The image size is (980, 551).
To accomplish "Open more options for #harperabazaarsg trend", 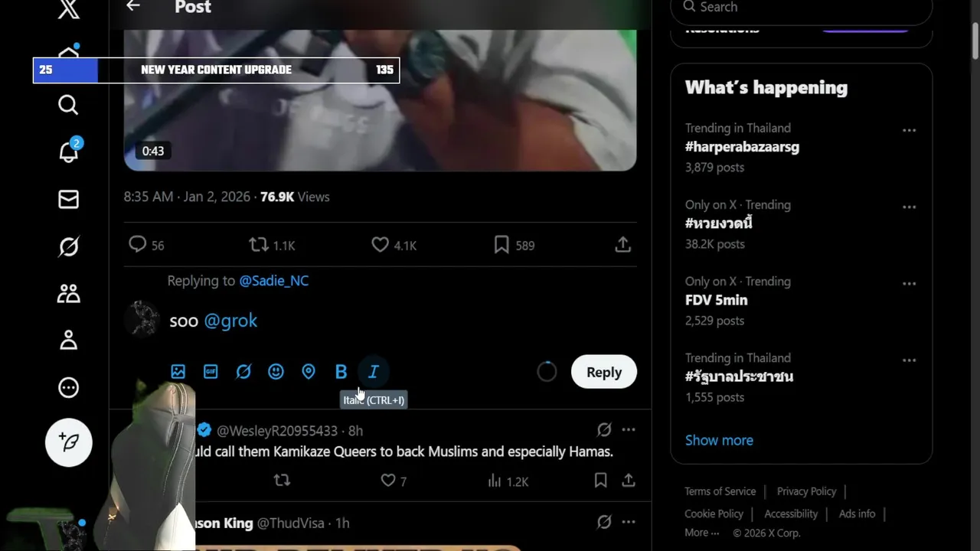I will 909,131.
